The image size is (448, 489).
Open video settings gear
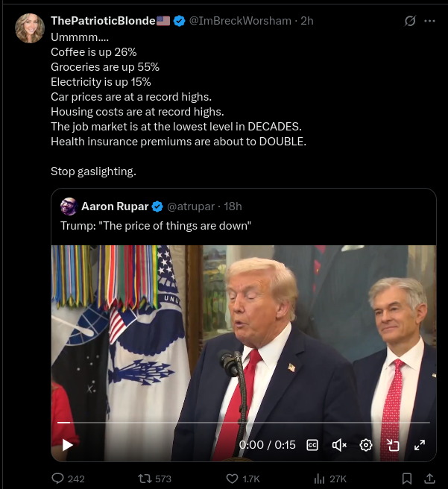(366, 445)
